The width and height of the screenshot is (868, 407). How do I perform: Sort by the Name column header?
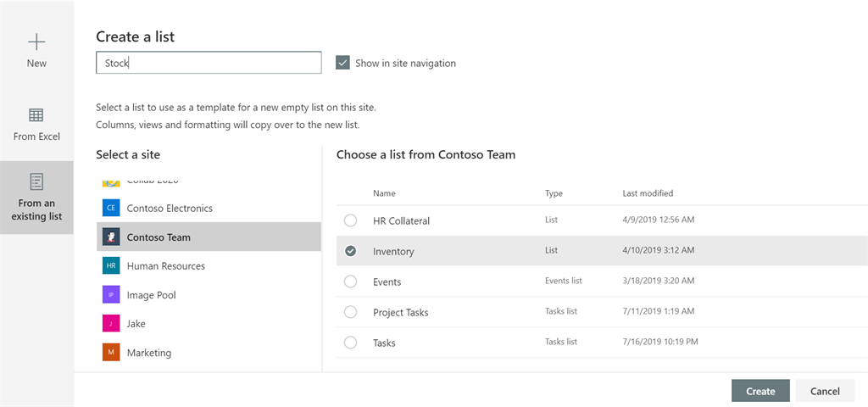pyautogui.click(x=384, y=193)
